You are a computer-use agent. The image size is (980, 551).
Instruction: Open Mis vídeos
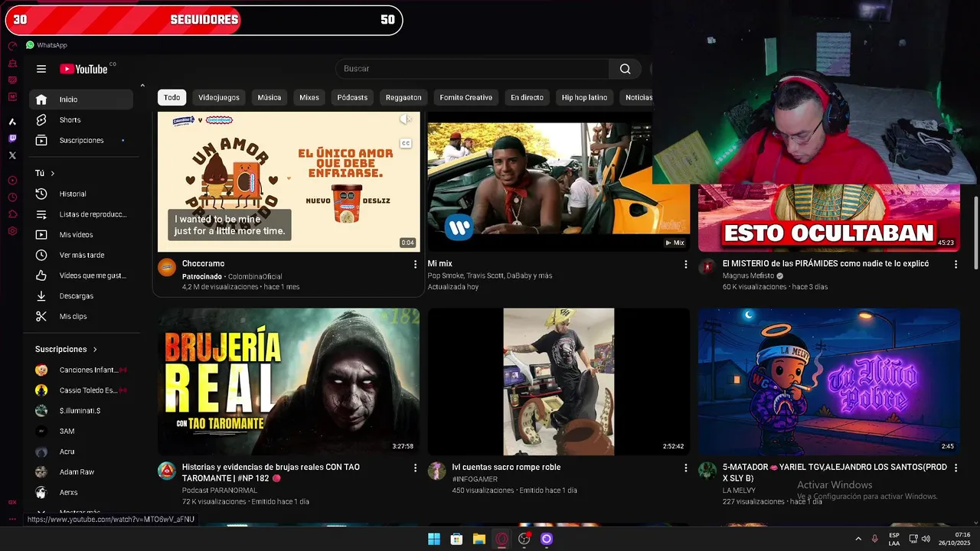coord(81,235)
